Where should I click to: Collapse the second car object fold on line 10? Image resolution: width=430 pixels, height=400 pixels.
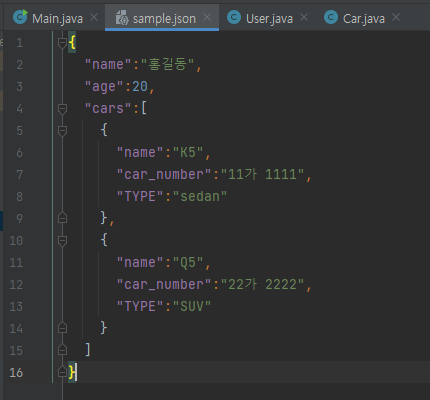pos(62,241)
